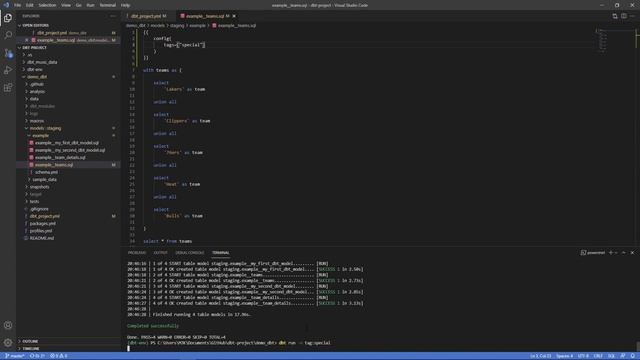Collapse the demo_dbt folder

[37, 77]
